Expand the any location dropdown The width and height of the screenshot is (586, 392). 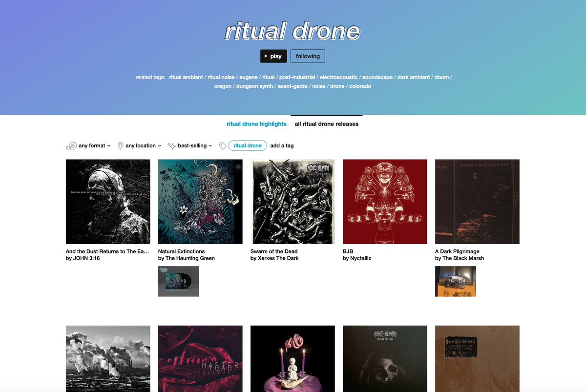coord(143,145)
